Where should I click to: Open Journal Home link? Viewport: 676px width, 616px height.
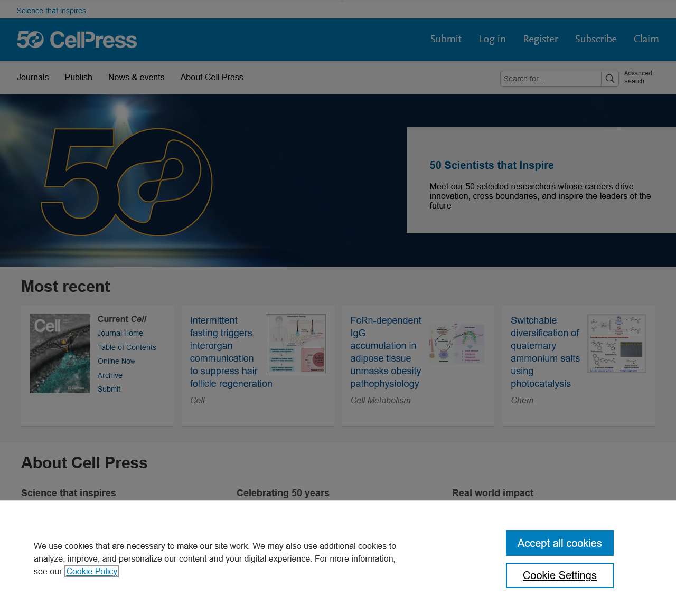click(x=120, y=333)
